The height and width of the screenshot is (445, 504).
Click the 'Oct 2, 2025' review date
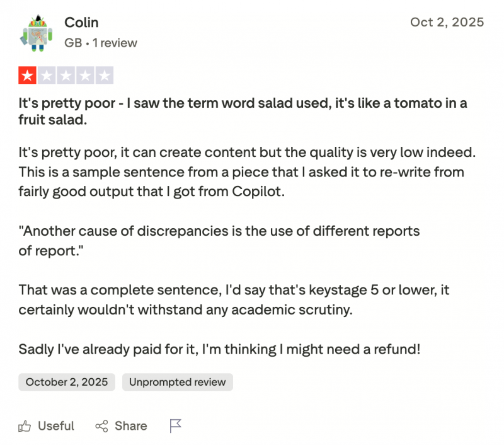pos(447,23)
